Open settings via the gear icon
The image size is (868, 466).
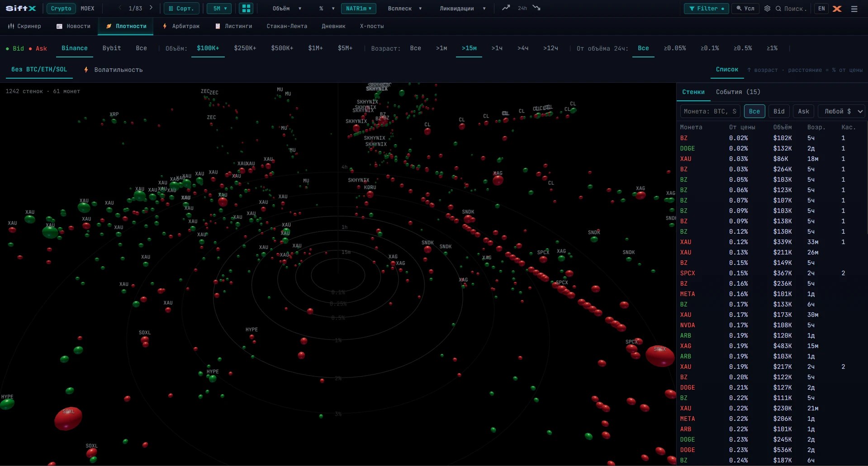[767, 9]
